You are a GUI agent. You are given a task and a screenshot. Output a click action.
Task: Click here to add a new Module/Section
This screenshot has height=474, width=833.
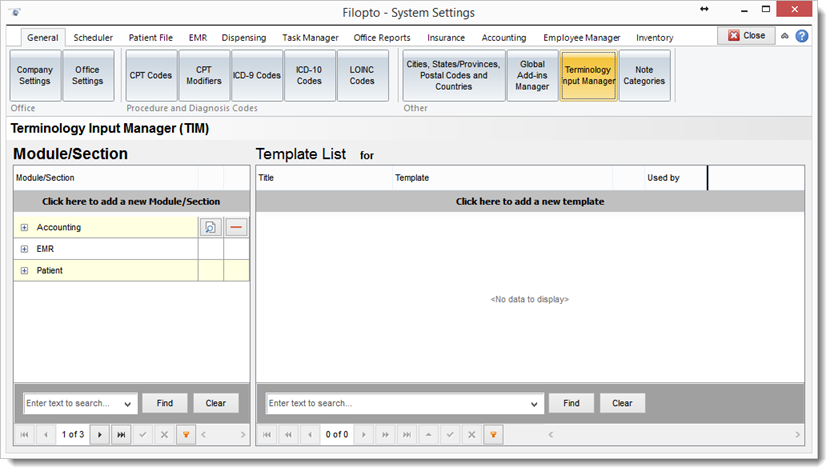(131, 201)
